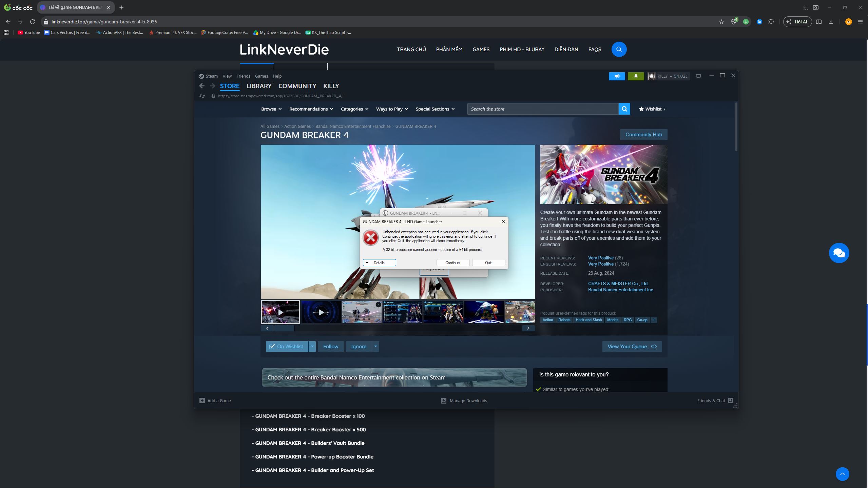The height and width of the screenshot is (488, 868).
Task: Open the browser apps grid icon
Action: (6, 33)
